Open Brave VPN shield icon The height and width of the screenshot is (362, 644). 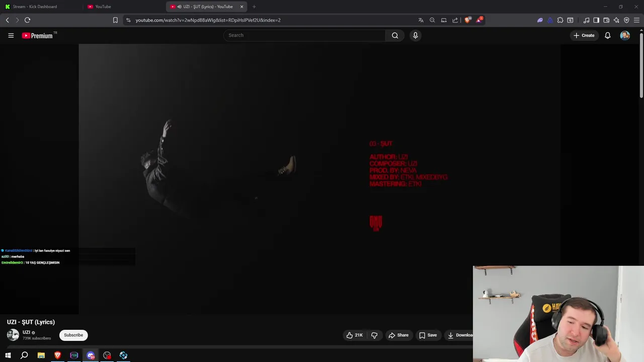click(626, 20)
